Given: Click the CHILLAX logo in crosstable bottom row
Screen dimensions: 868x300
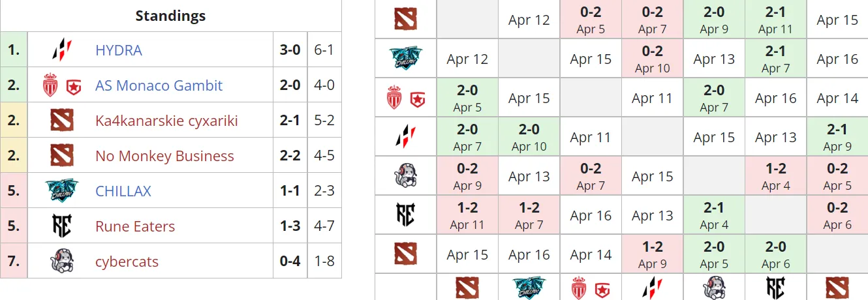Looking at the screenshot, I should click(529, 288).
